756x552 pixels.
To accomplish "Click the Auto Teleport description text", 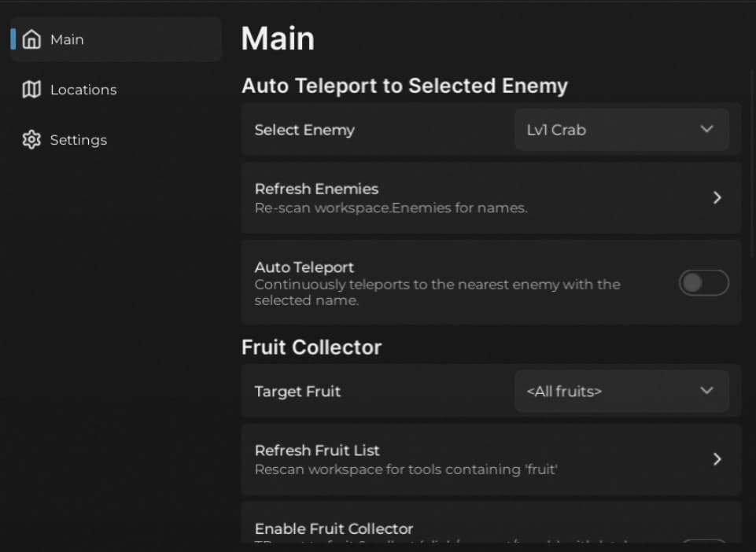I will pyautogui.click(x=437, y=293).
